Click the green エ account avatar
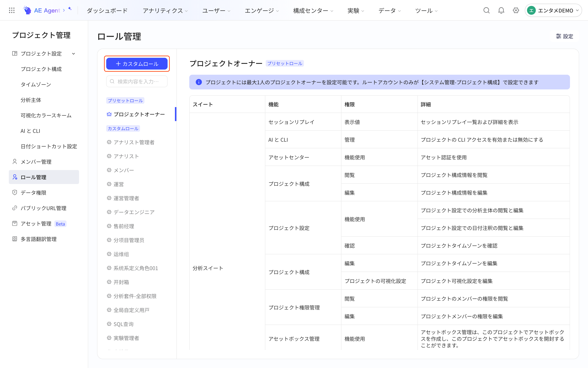 (x=531, y=10)
